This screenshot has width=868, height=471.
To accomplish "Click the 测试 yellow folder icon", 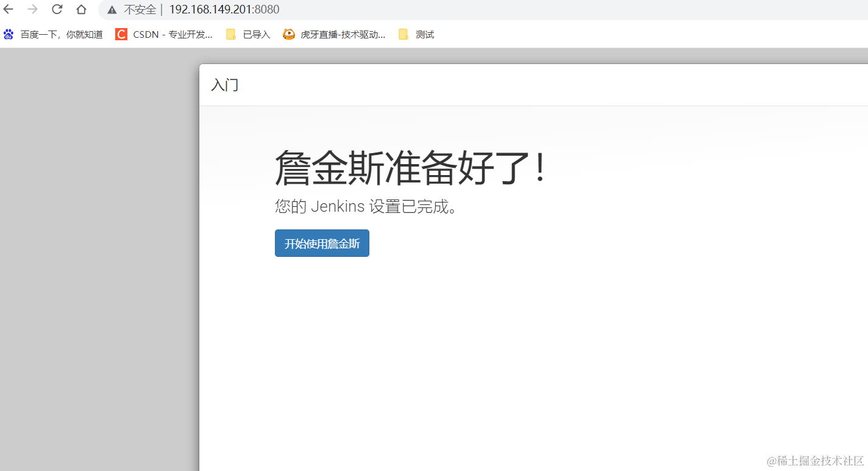I will tap(403, 34).
